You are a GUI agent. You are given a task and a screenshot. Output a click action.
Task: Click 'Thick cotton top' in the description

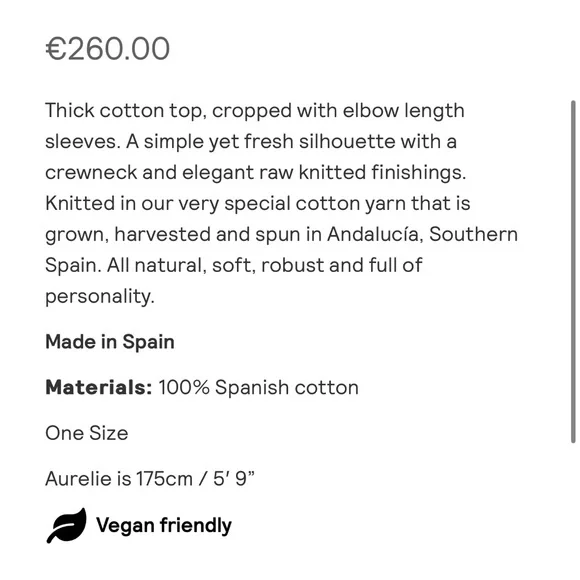125,111
